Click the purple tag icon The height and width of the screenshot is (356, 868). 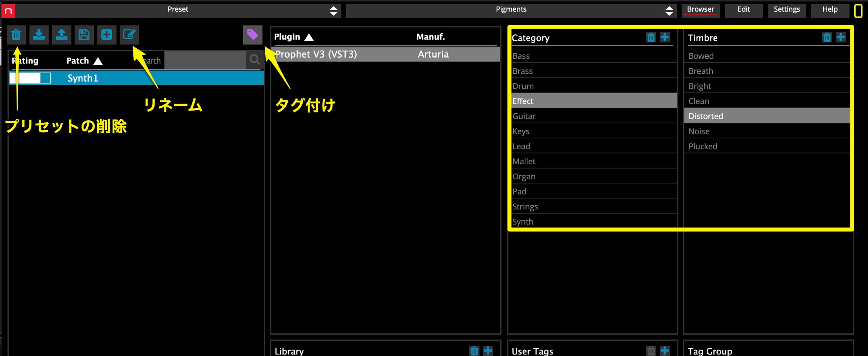(x=253, y=35)
